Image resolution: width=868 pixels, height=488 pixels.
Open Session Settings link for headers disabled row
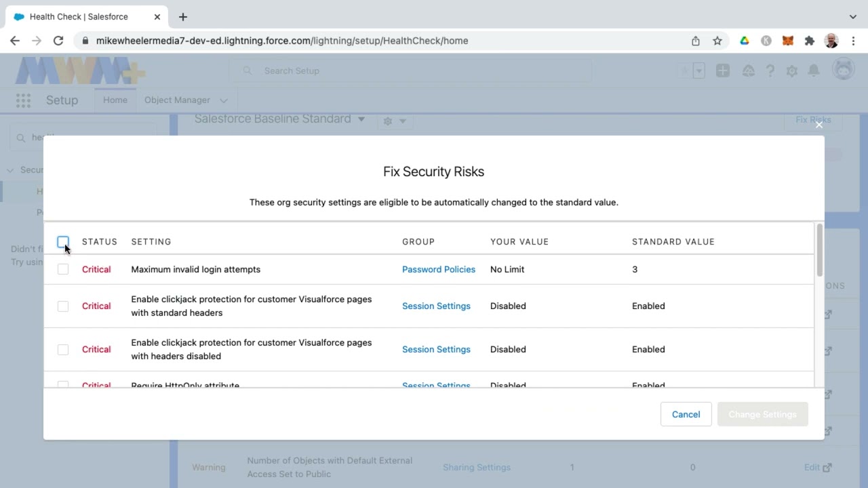point(436,349)
